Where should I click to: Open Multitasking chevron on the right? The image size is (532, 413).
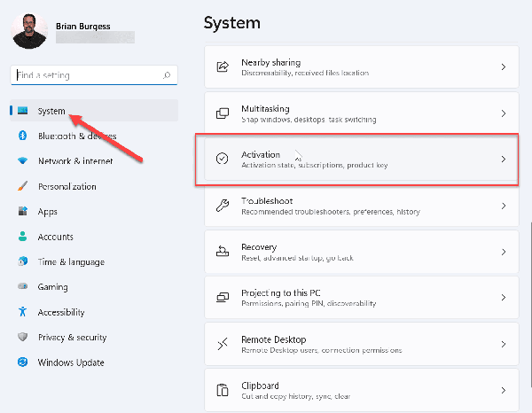[503, 113]
